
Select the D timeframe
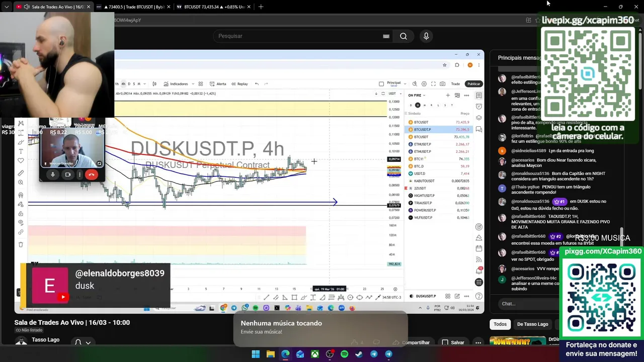(129, 84)
